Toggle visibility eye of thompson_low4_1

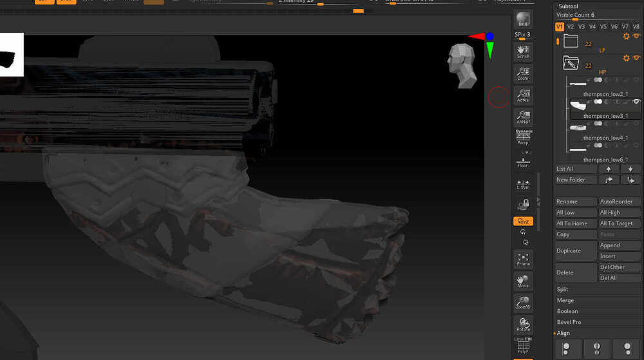pyautogui.click(x=636, y=123)
